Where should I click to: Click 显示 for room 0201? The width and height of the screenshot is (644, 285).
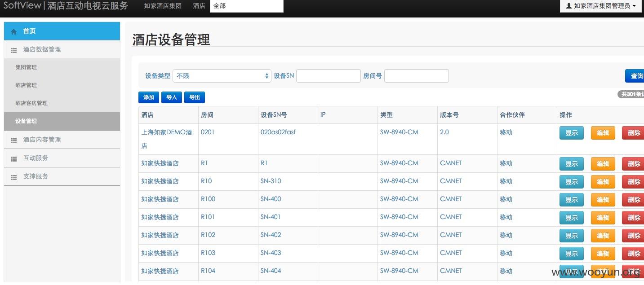click(572, 133)
